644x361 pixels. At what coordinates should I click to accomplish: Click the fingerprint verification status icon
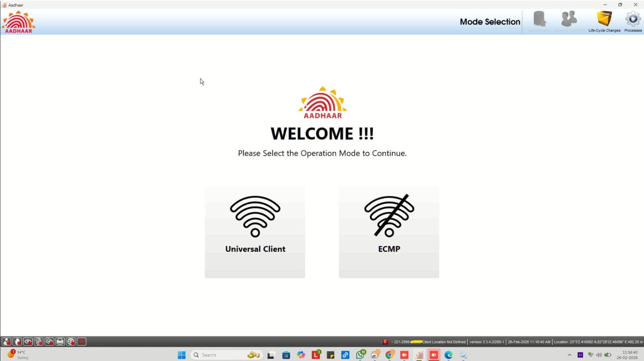39,342
